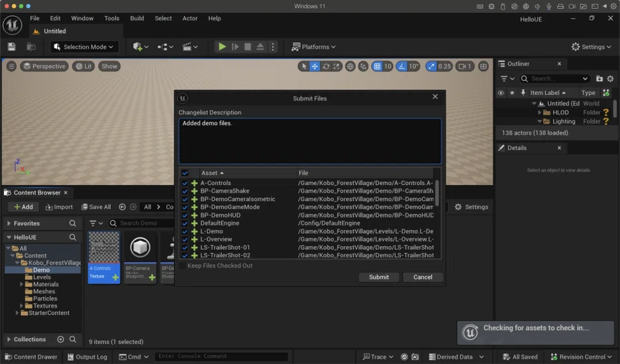Open the Actor menu
The height and width of the screenshot is (364, 620).
pyautogui.click(x=190, y=18)
